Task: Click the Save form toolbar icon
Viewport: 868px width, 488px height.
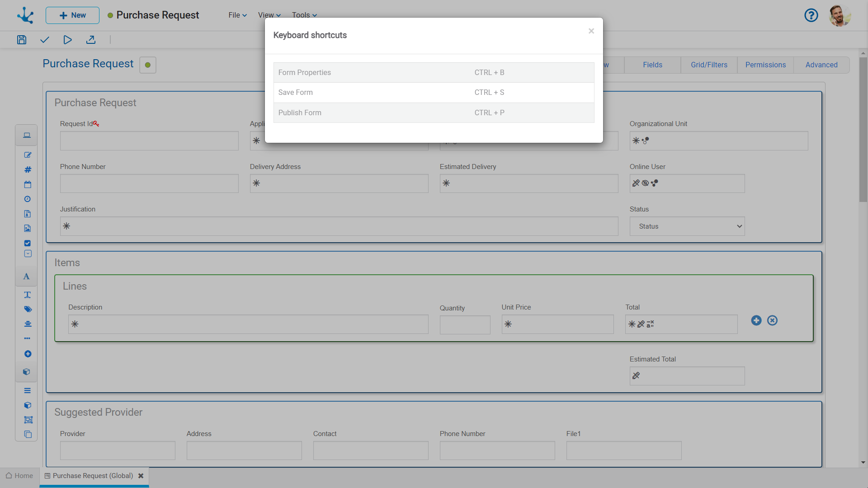Action: (x=22, y=40)
